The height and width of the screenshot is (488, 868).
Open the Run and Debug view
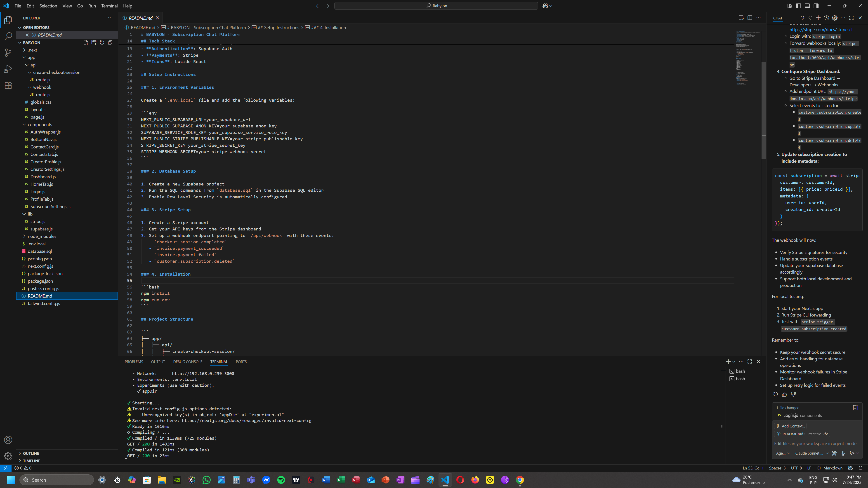coord(8,69)
